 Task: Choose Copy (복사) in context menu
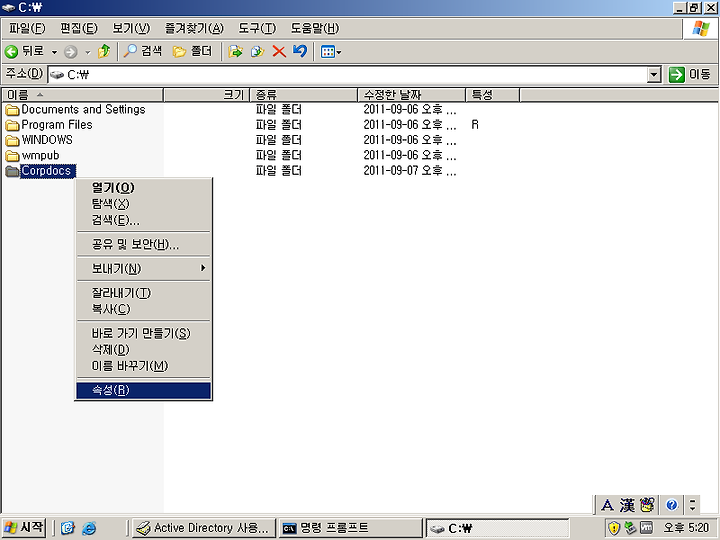pyautogui.click(x=143, y=309)
